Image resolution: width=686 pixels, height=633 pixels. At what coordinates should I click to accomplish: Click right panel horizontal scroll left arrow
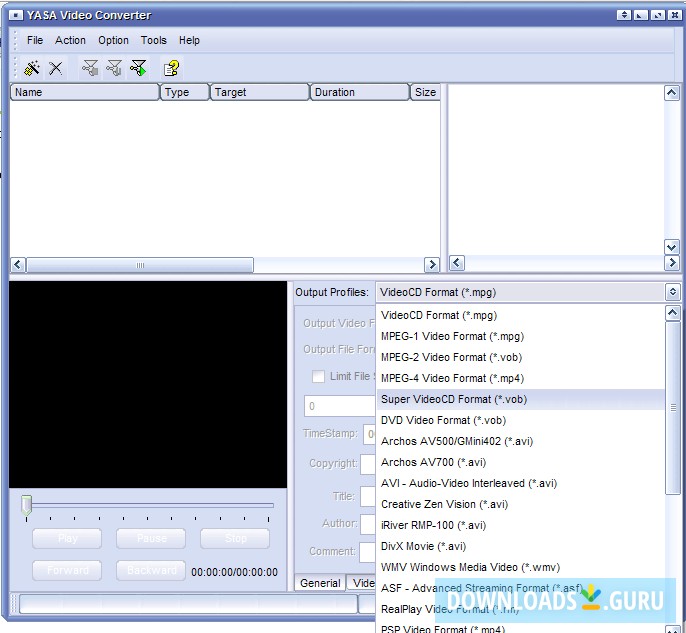point(457,263)
